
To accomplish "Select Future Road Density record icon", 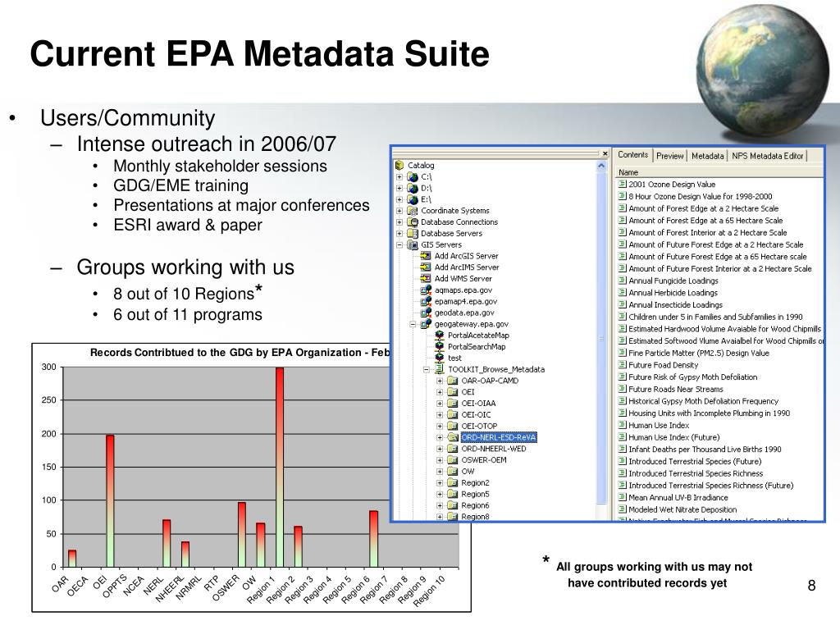I will point(622,365).
